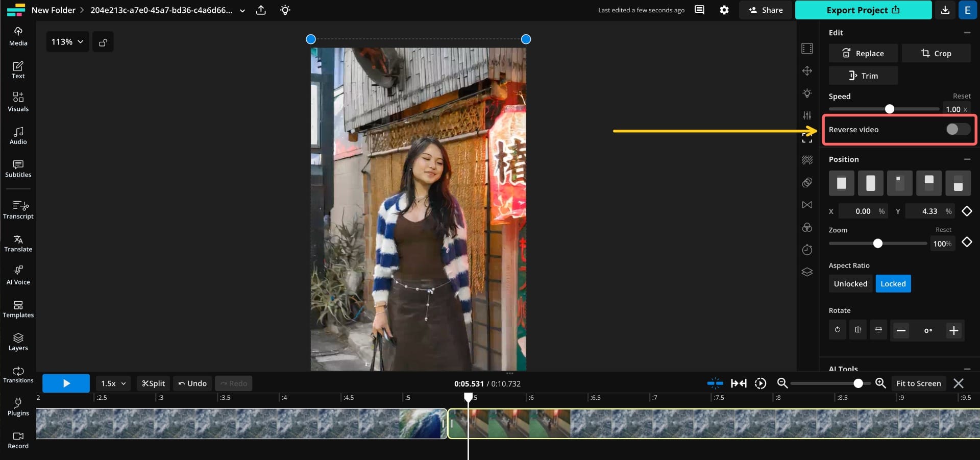This screenshot has width=980, height=460.
Task: Enable the Reverse video toggle
Action: pyautogui.click(x=957, y=129)
